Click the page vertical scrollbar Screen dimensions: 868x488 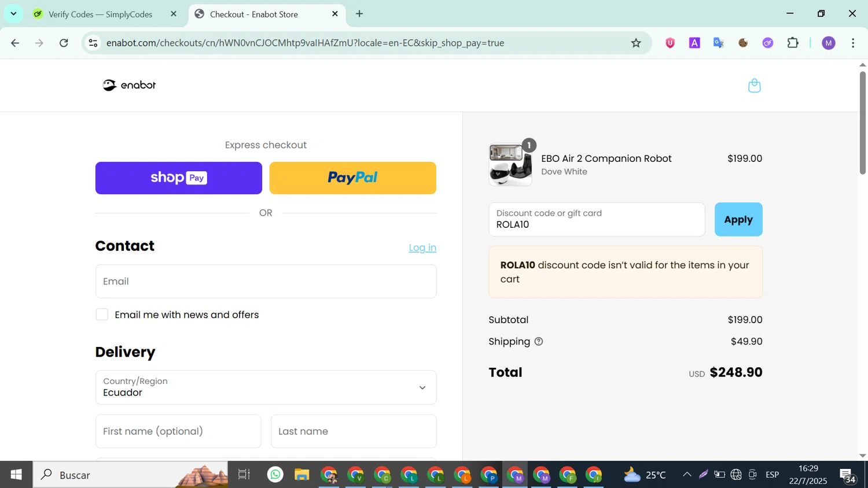coord(862,123)
